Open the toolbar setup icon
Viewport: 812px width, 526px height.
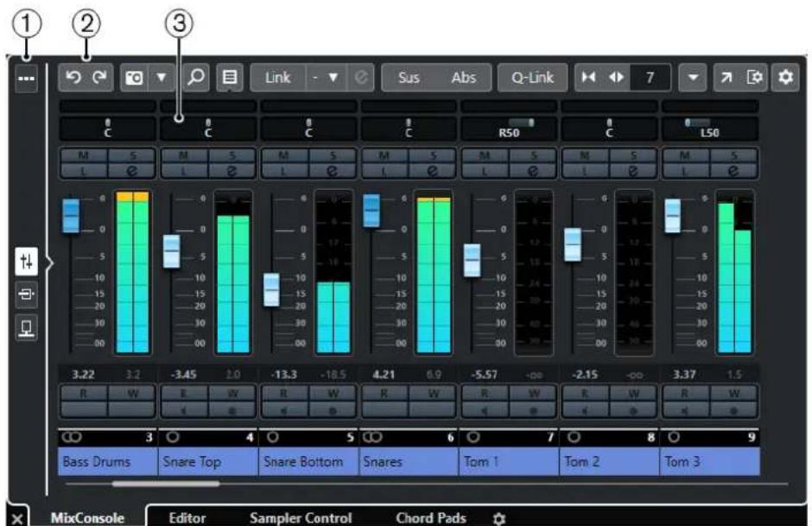754,78
